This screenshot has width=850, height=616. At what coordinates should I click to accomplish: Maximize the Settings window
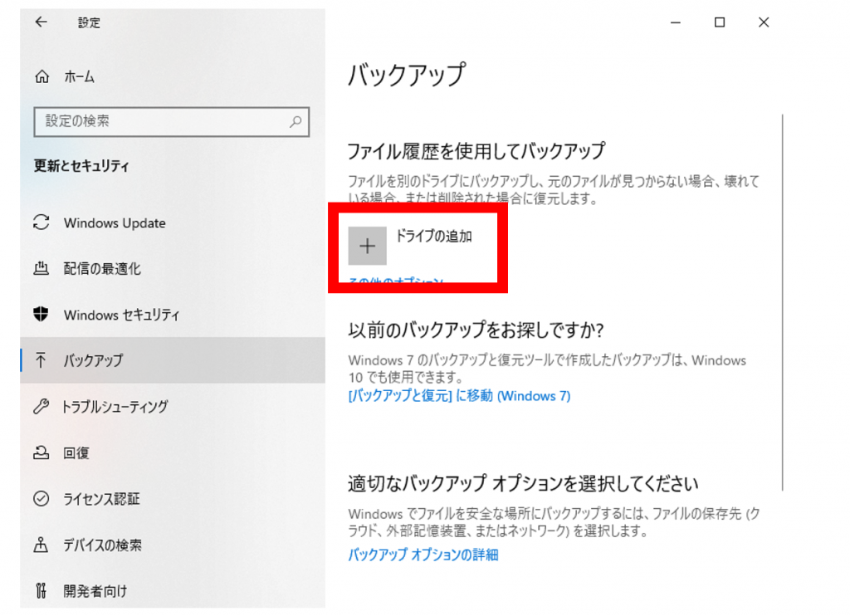click(x=720, y=23)
